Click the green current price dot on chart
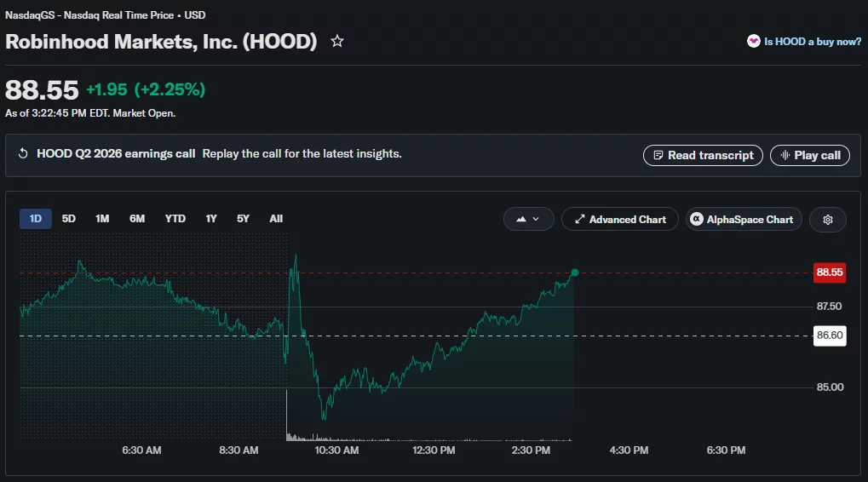Image resolution: width=868 pixels, height=482 pixels. 575,273
